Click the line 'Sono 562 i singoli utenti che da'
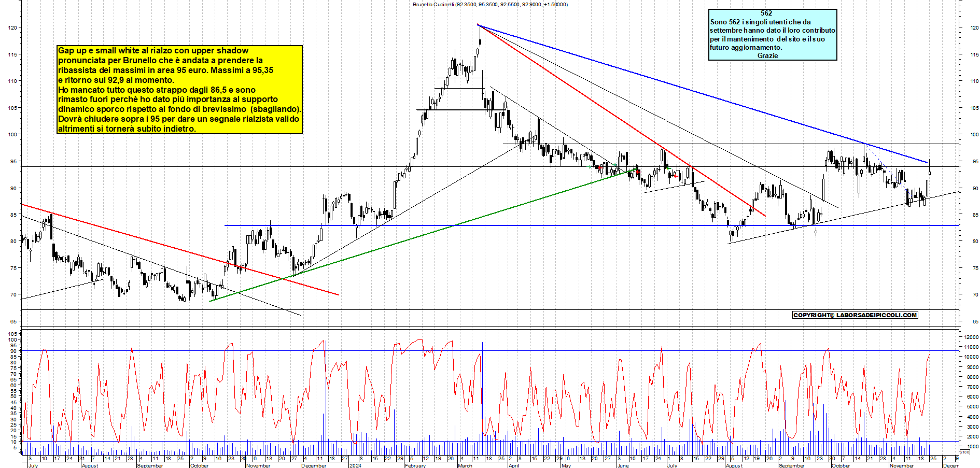 tap(760, 22)
